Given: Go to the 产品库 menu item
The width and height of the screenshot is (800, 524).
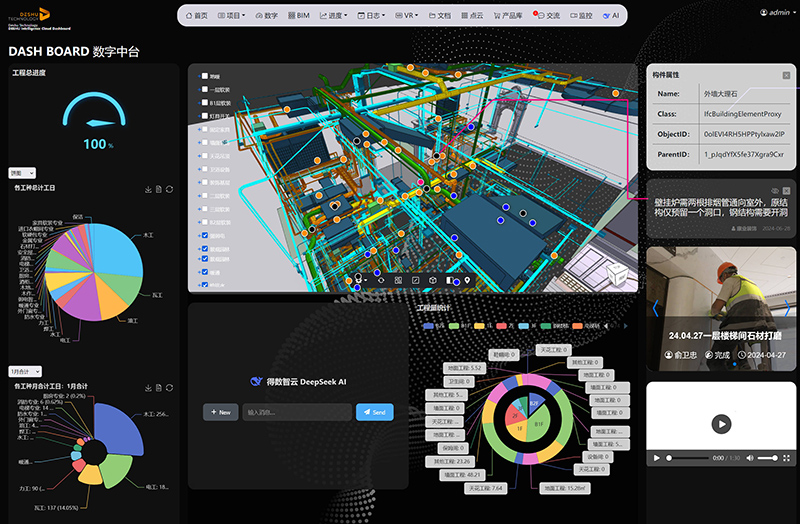Looking at the screenshot, I should pos(507,16).
